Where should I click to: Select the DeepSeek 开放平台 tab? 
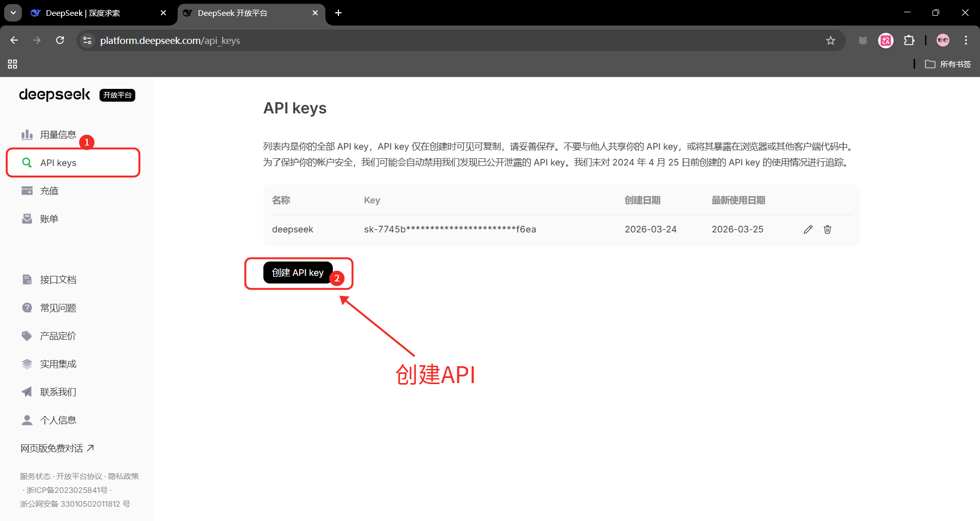click(x=250, y=13)
